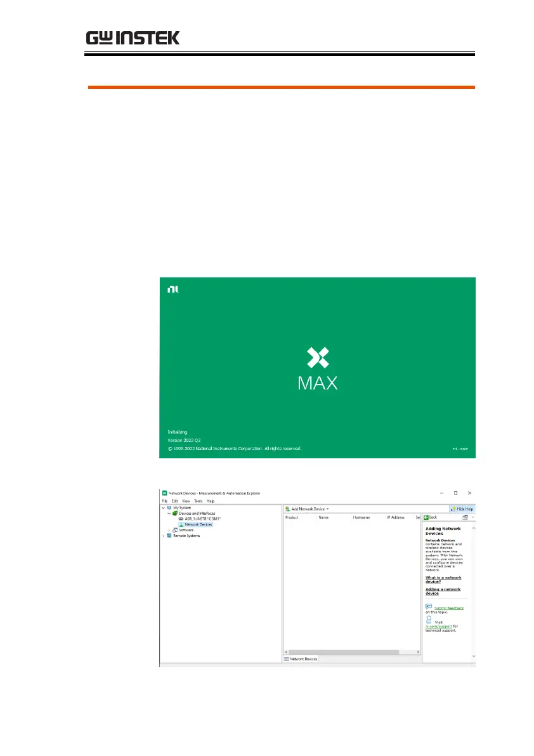Click the help pane options icon
The image size is (534, 756).
pos(465,517)
